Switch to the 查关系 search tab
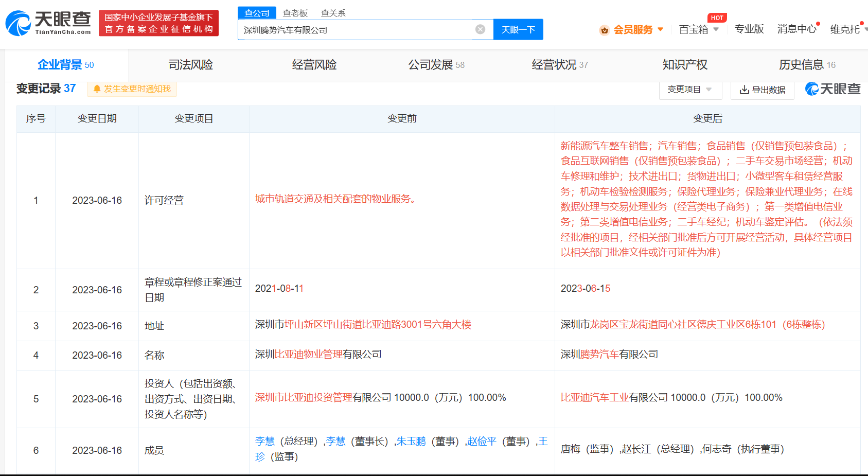 [x=333, y=13]
